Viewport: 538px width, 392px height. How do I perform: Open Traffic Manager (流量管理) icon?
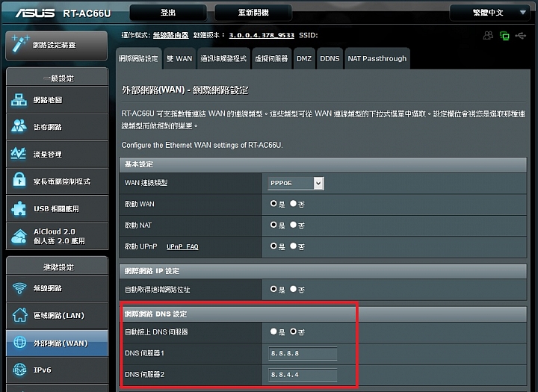(19, 154)
